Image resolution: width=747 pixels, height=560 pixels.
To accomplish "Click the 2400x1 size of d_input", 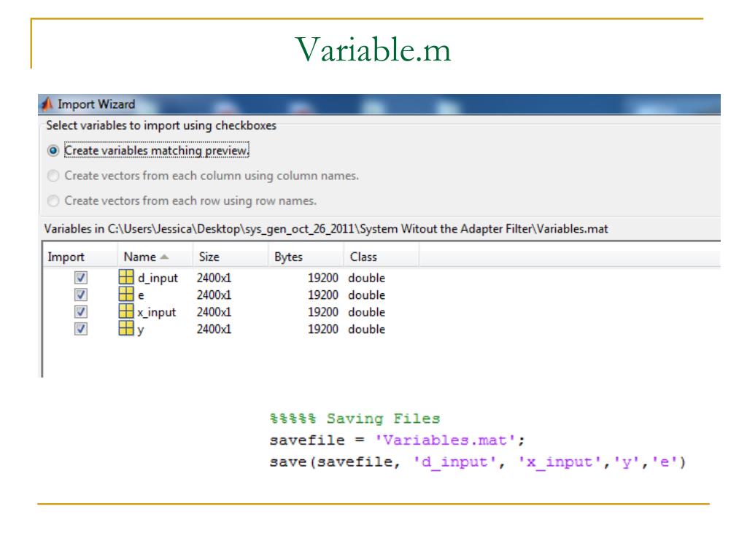I will coord(214,278).
